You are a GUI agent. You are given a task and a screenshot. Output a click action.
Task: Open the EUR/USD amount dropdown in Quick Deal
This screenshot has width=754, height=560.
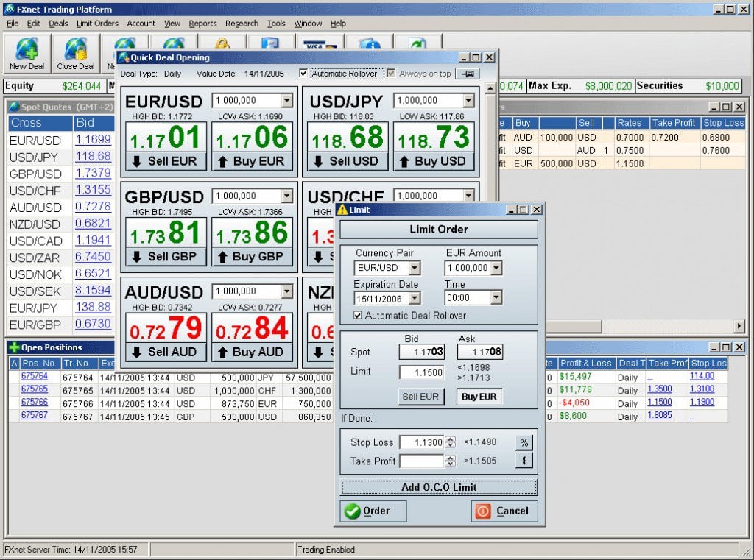[x=287, y=101]
